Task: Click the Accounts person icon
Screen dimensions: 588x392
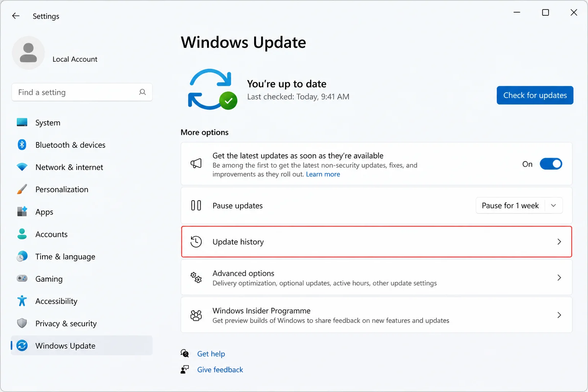Action: pyautogui.click(x=22, y=234)
